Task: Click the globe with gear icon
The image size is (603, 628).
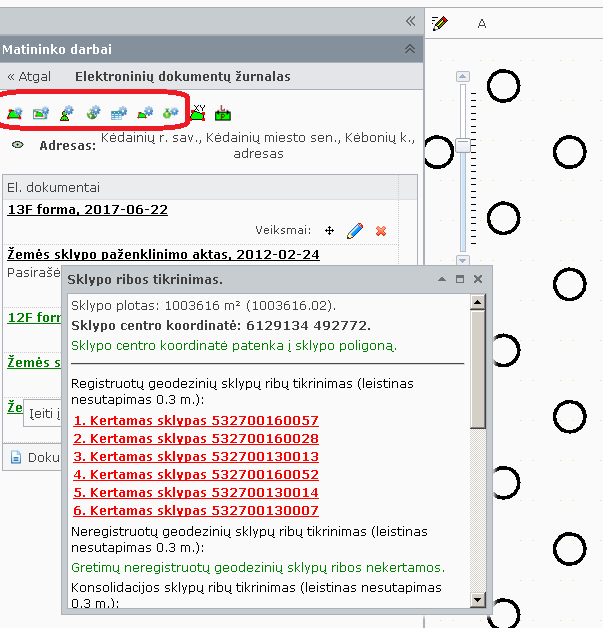Action: click(x=93, y=113)
